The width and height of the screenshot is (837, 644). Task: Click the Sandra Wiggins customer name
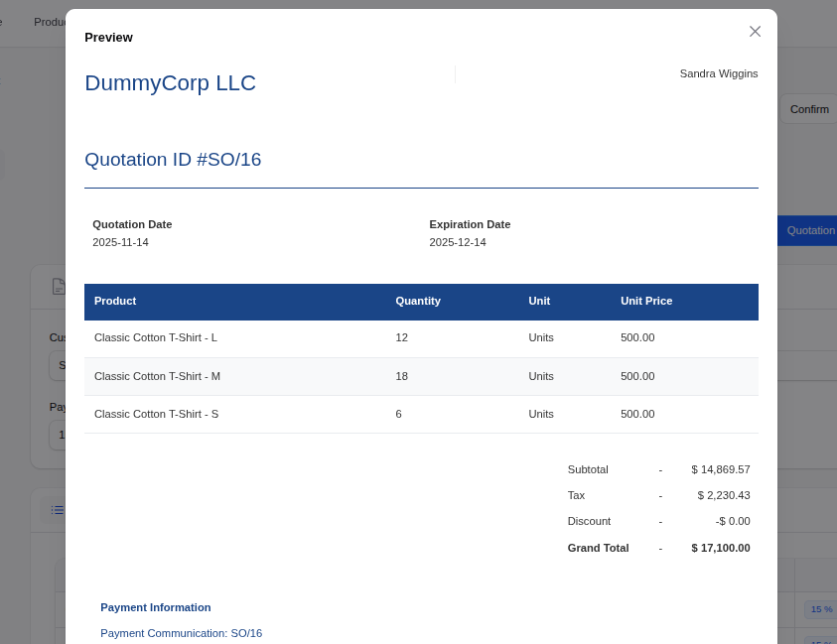(x=718, y=73)
